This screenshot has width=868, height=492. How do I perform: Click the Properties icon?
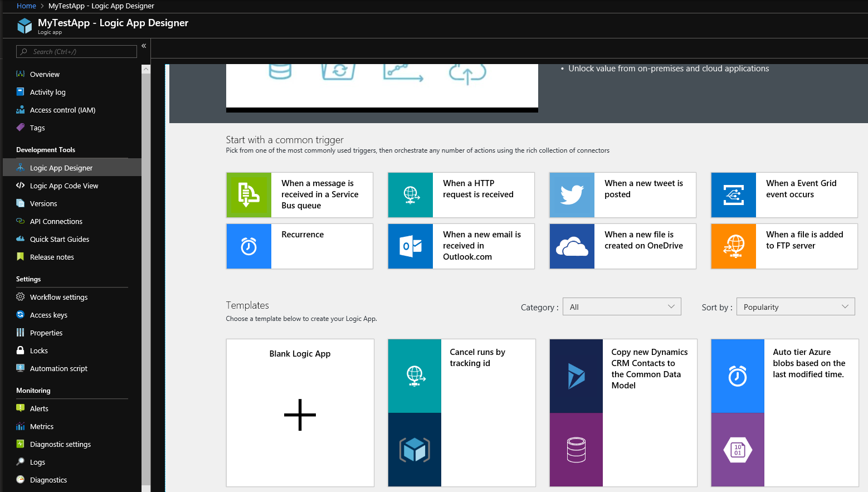pos(21,333)
